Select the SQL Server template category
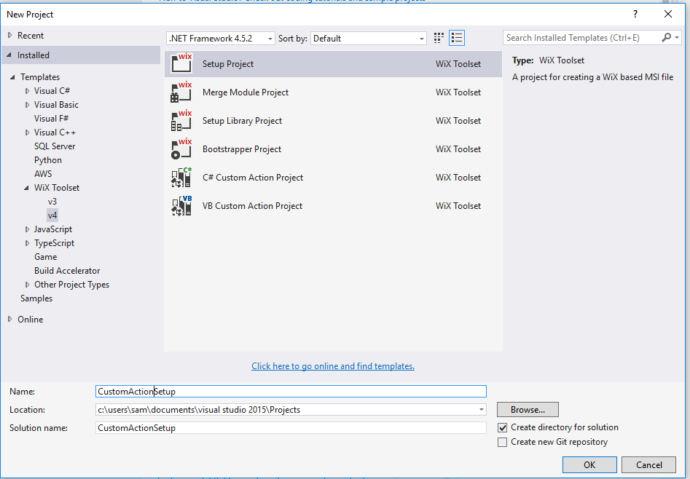This screenshot has width=690, height=479. tap(57, 146)
